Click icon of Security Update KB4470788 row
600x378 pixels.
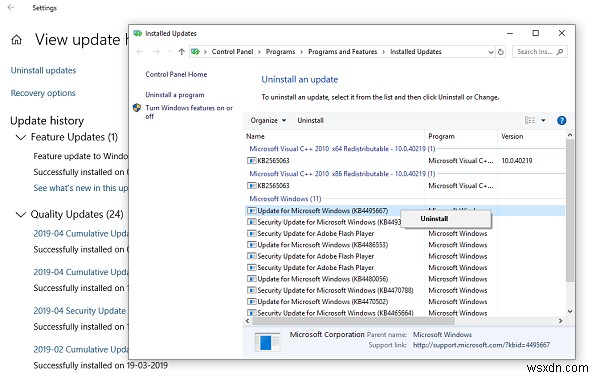tap(251, 290)
